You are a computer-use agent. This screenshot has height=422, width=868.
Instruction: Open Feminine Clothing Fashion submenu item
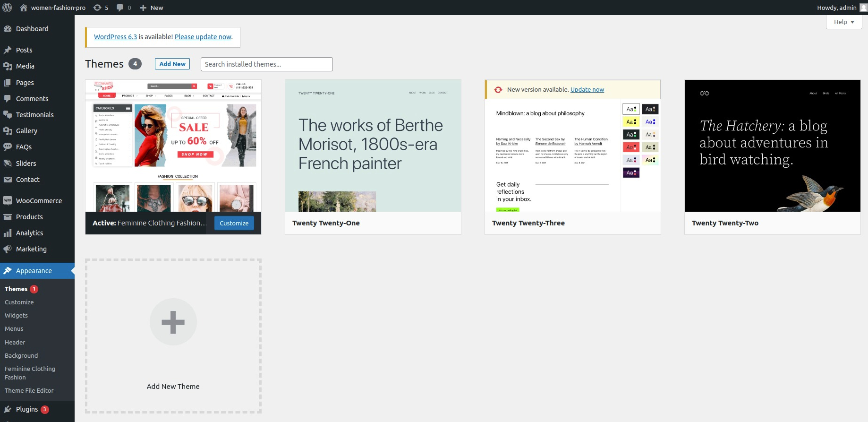(30, 373)
